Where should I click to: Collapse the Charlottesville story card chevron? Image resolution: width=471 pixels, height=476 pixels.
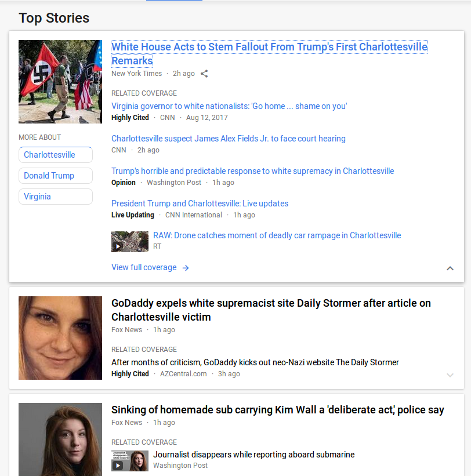tap(450, 268)
